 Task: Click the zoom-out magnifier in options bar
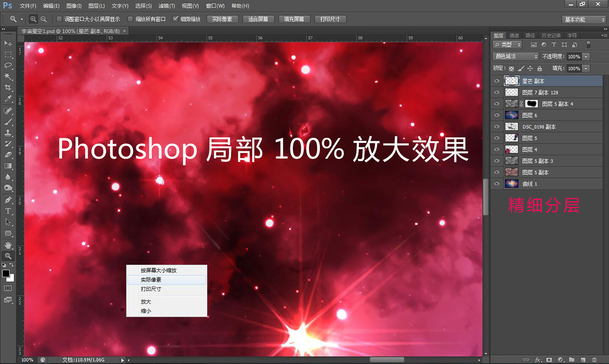point(44,19)
